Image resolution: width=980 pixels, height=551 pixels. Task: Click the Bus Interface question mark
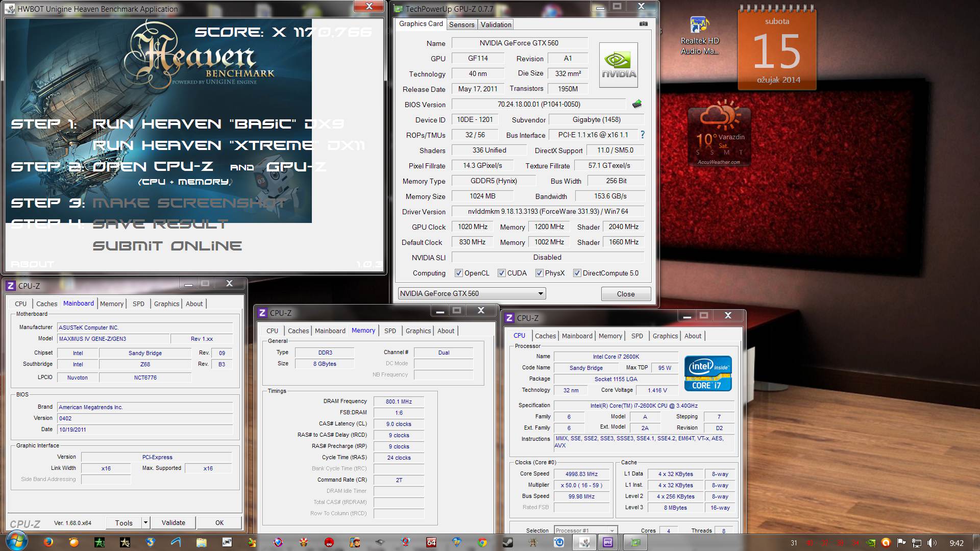642,135
